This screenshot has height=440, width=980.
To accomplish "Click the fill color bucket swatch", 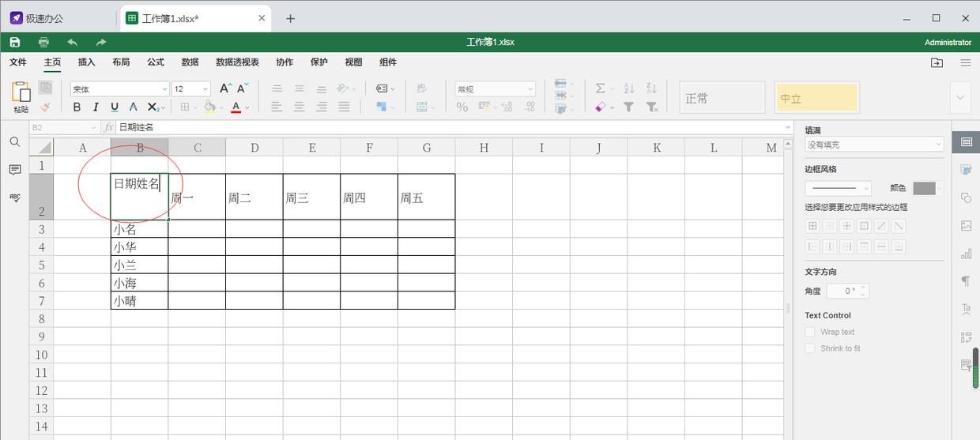I will pos(209,107).
